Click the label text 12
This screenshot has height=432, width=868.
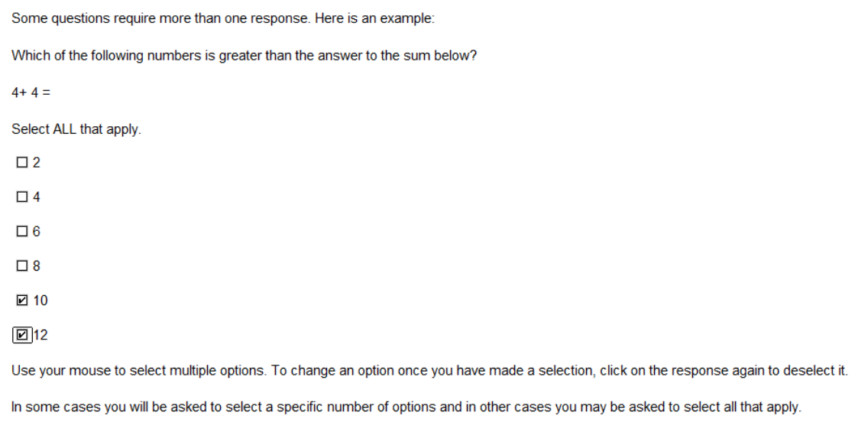coord(40,335)
